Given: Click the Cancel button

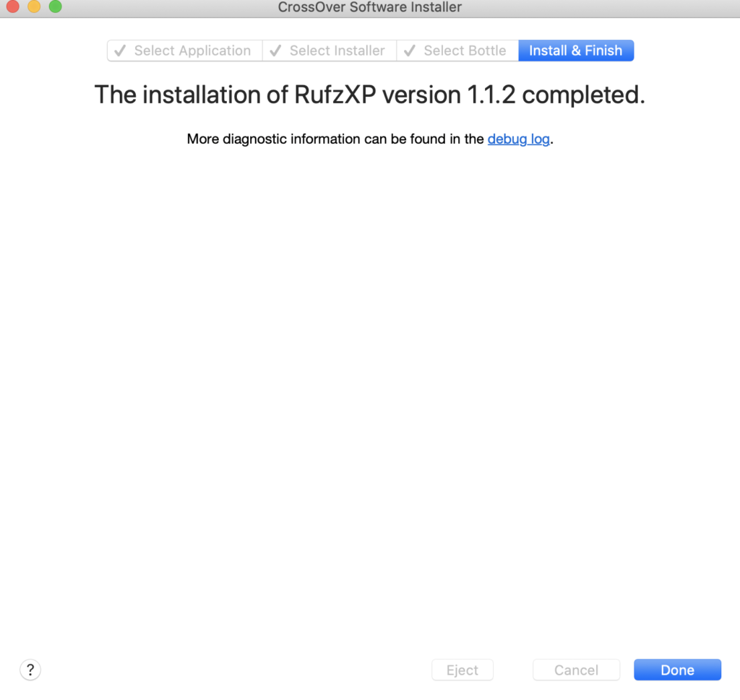Looking at the screenshot, I should [576, 670].
